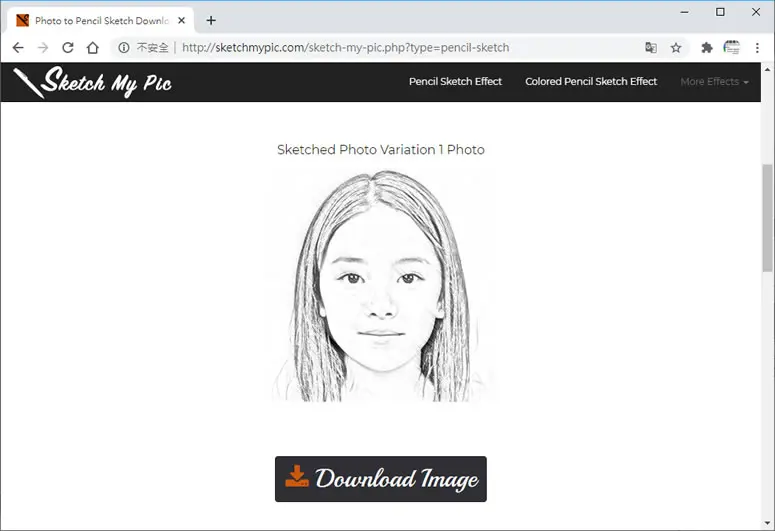Image resolution: width=775 pixels, height=531 pixels.
Task: Click the Sketch My Pic logo
Action: tap(93, 82)
